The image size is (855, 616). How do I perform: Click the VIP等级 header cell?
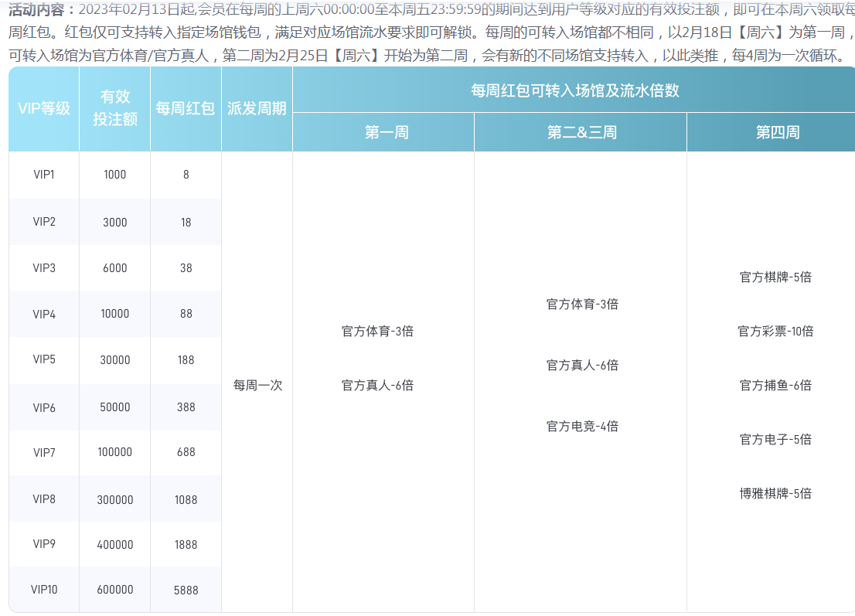tap(43, 108)
